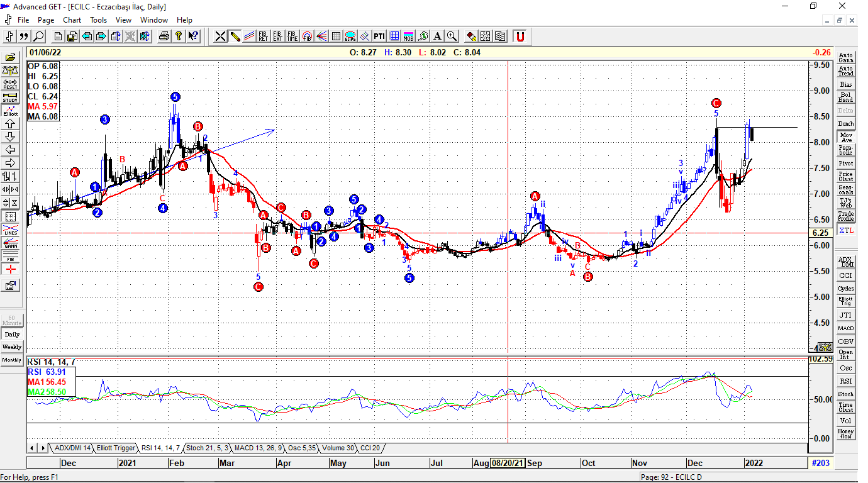Click the eraser tool icon
The image size is (868, 483).
tap(471, 36)
